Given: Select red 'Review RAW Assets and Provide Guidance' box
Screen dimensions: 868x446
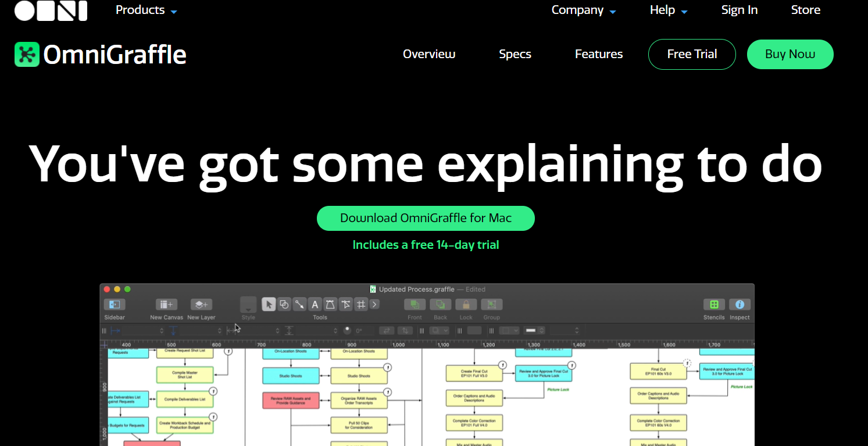Looking at the screenshot, I should click(x=291, y=401).
